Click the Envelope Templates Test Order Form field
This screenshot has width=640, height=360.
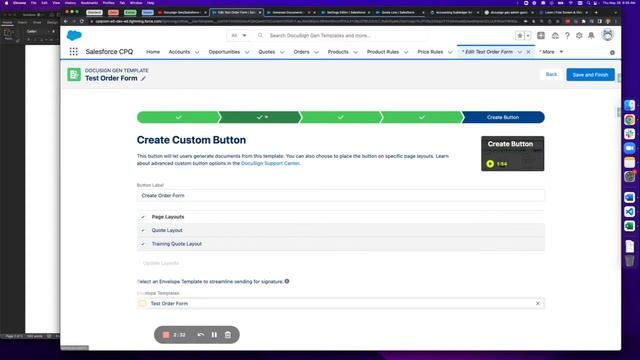pos(340,303)
